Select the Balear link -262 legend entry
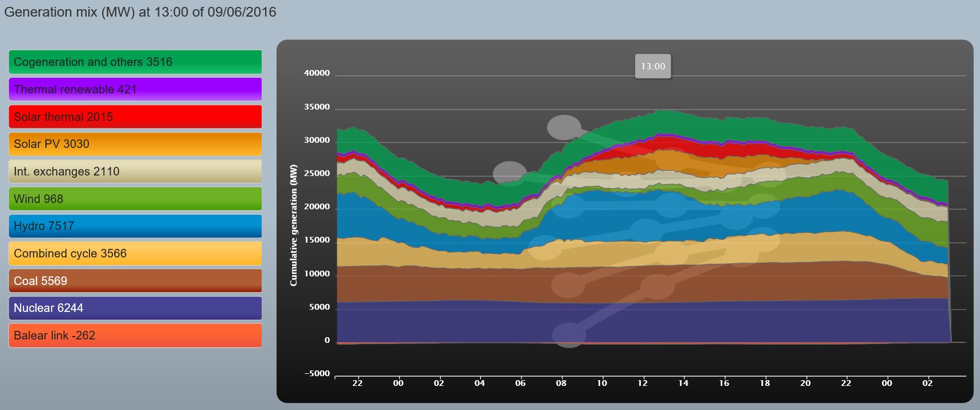 135,335
